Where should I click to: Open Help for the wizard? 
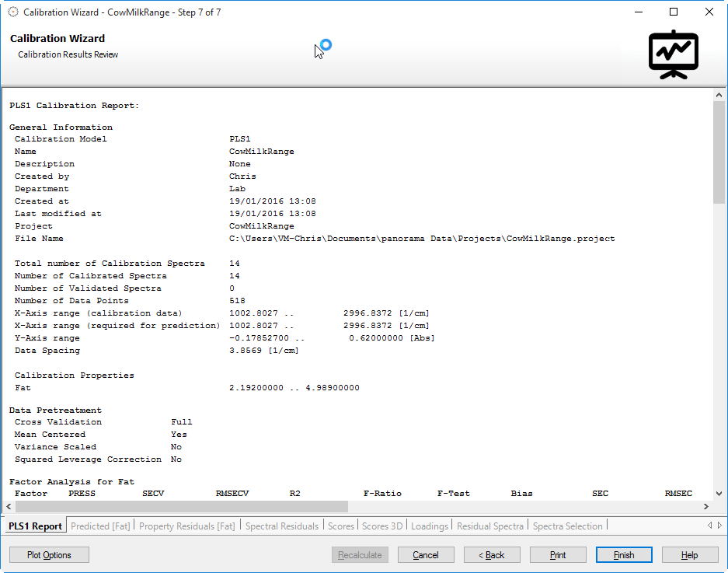[690, 555]
